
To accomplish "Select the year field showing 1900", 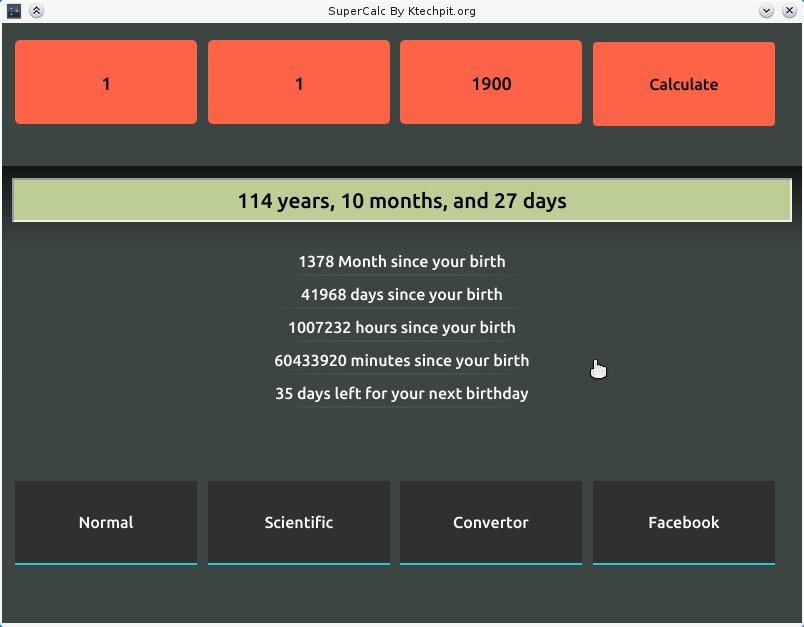I will [x=491, y=82].
